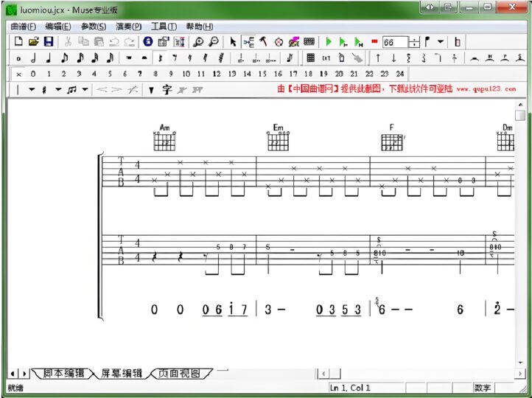Open a score file with folder icon
This screenshot has height=398, width=532.
coord(34,42)
